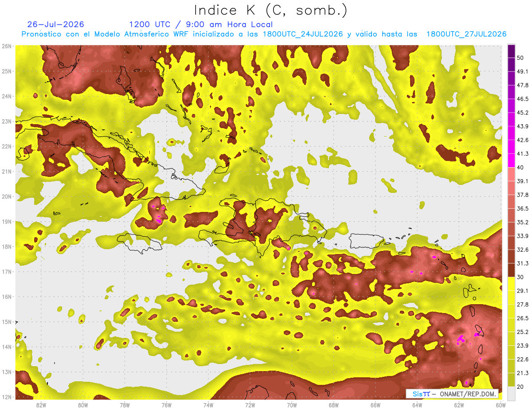Click the '26.5' color scale value

tap(522, 318)
